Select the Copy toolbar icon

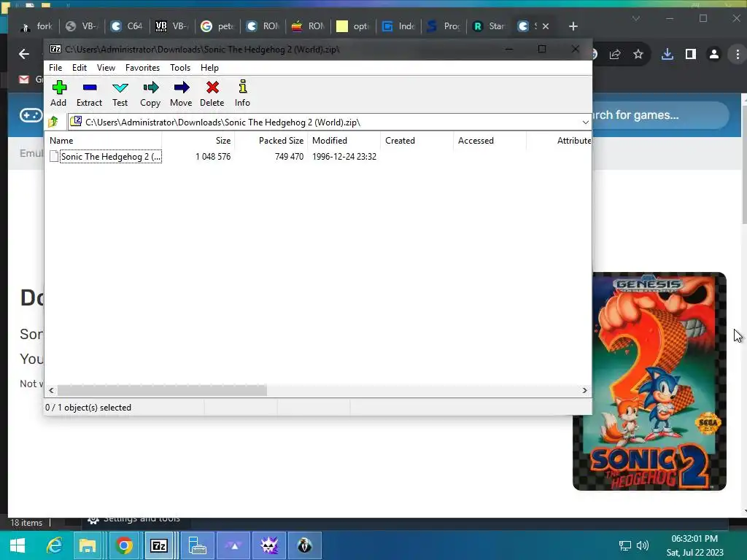click(x=150, y=93)
